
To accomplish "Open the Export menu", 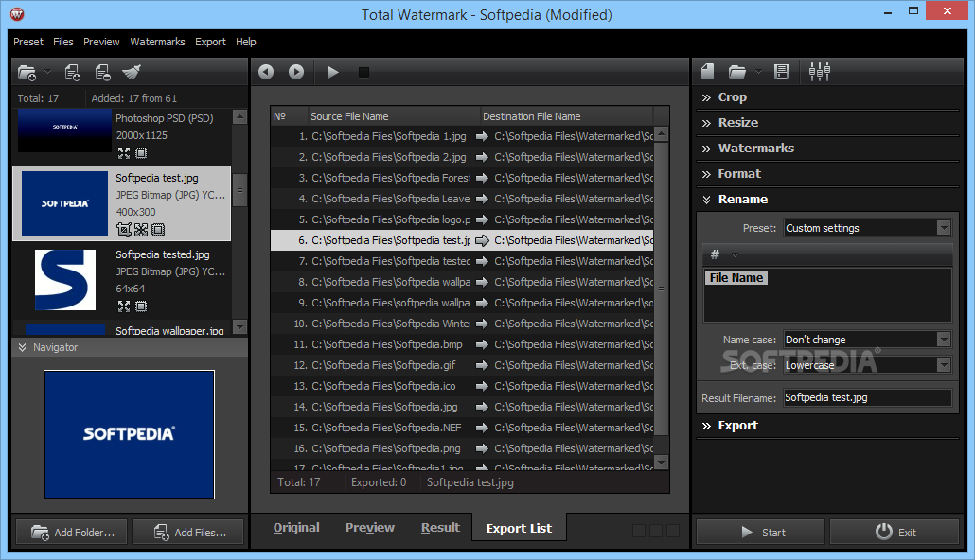I will (210, 42).
